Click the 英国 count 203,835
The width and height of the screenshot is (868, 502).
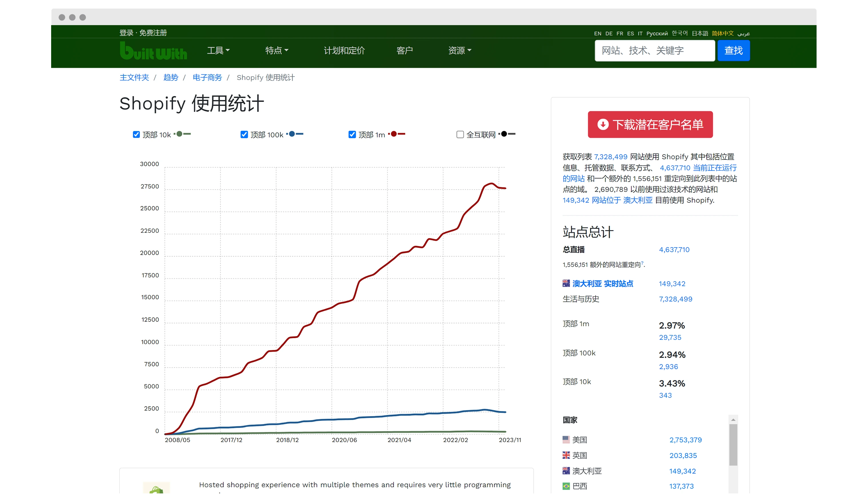pos(683,455)
